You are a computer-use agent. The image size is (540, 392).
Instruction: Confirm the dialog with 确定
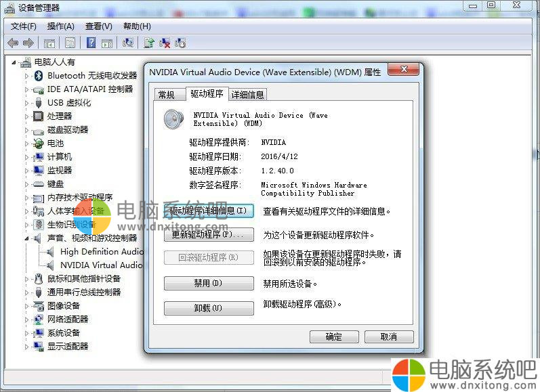click(x=334, y=336)
